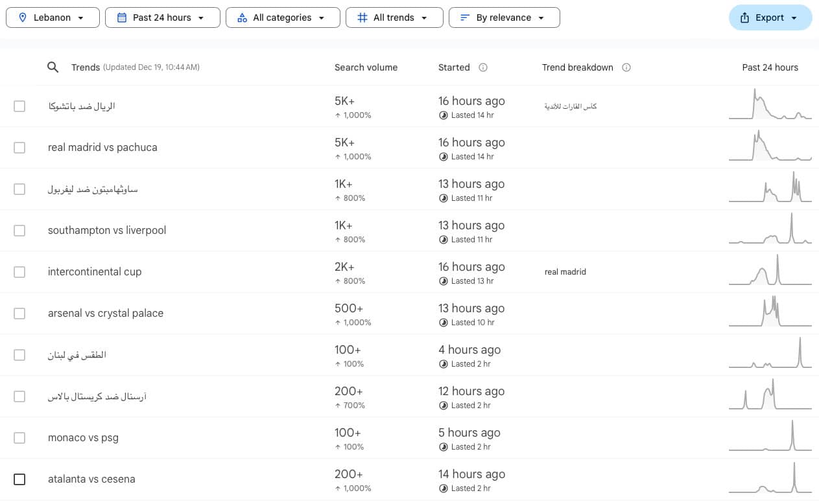
Task: Click the shapes icon in All categories filter
Action: (242, 17)
